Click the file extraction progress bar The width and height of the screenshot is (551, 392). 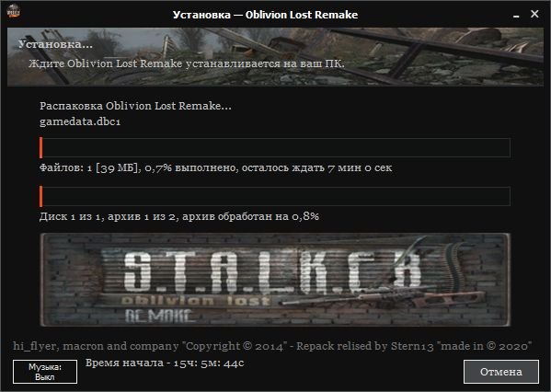[x=275, y=147]
